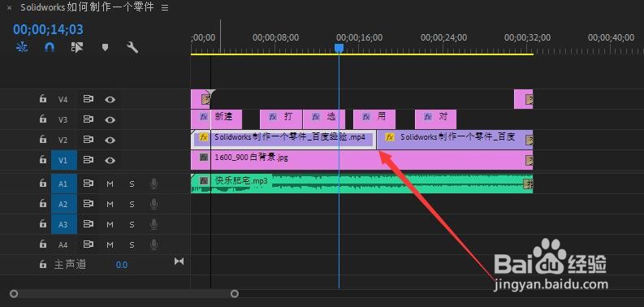
Task: Toggle lock on audio track A2
Action: pyautogui.click(x=43, y=203)
